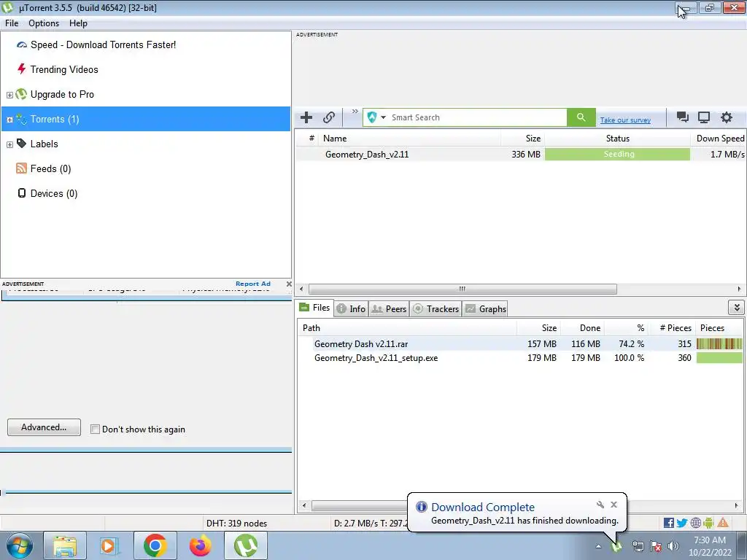747x560 pixels.
Task: Expand the Torrents (1) tree node
Action: [x=9, y=120]
